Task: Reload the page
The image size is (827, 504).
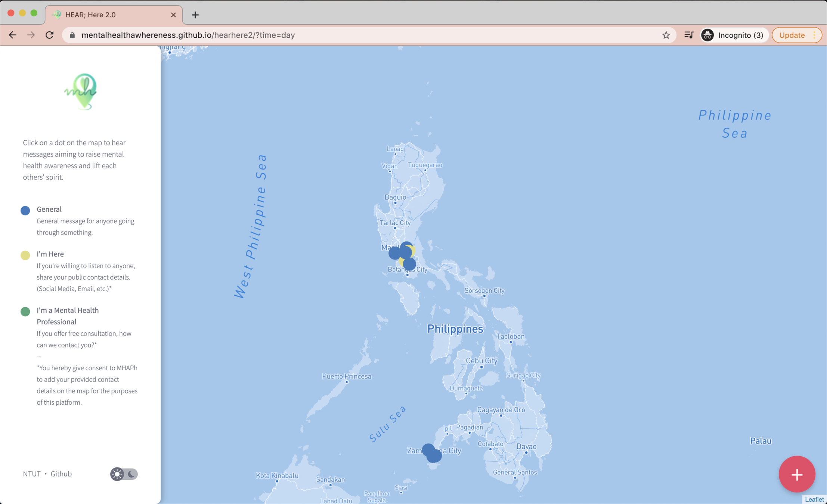Action: click(x=49, y=35)
